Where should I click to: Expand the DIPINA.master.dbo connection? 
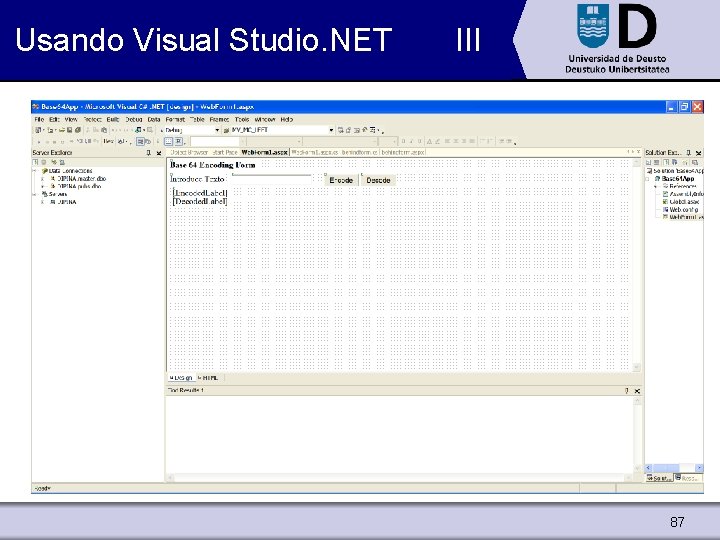42,179
